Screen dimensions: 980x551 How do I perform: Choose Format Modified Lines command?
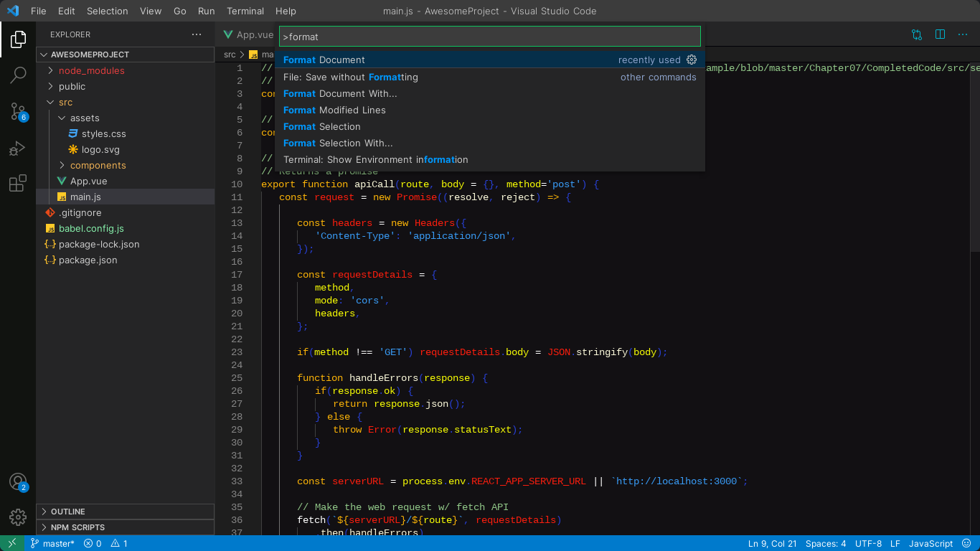(x=490, y=110)
